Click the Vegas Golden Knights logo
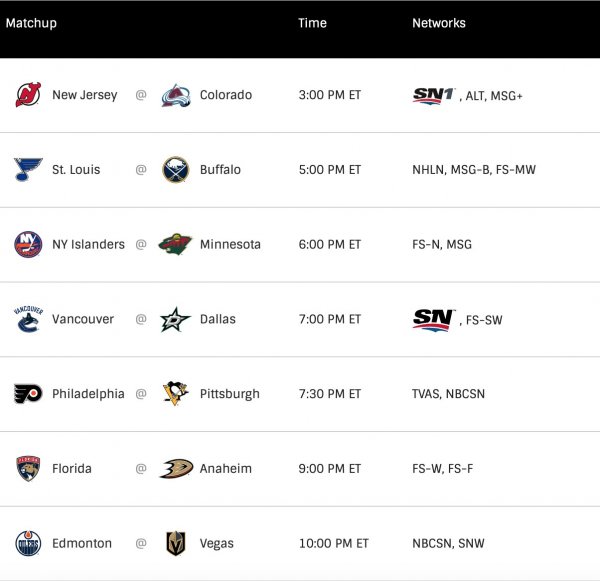Viewport: 600px width, 581px height. (x=176, y=543)
